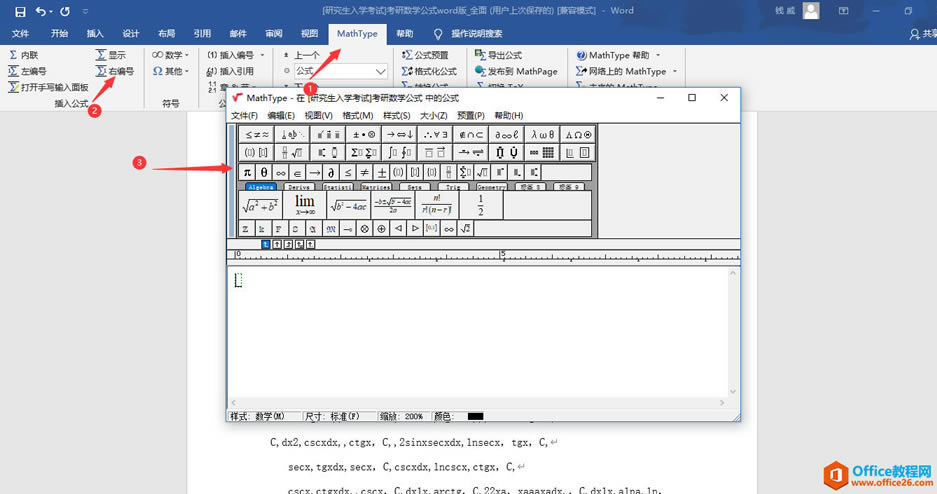Open MathType 编辑(E) menu
Viewport: 937px width, 494px height.
(x=281, y=115)
